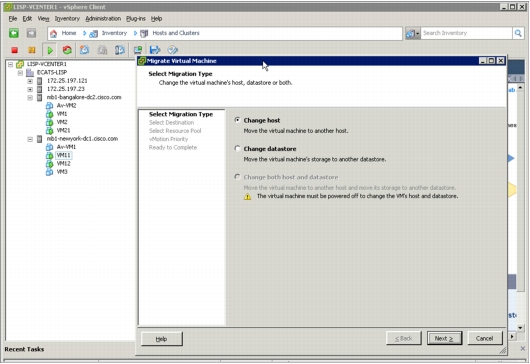Viewport: 530px width, 364px height.
Task: Click the yellow Suspend toolbar icon
Action: 31,50
